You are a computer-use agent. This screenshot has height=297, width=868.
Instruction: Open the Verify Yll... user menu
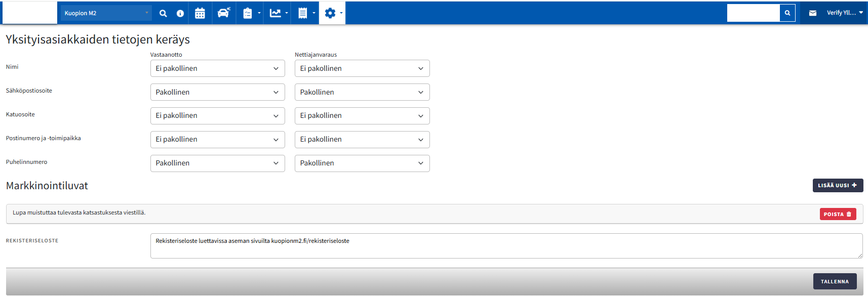click(844, 13)
